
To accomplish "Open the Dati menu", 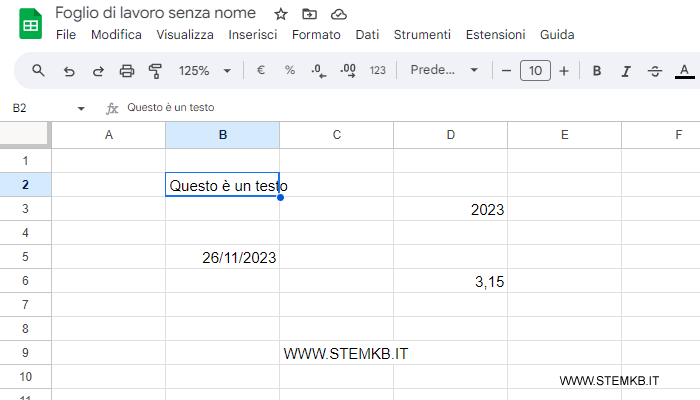I will (367, 34).
